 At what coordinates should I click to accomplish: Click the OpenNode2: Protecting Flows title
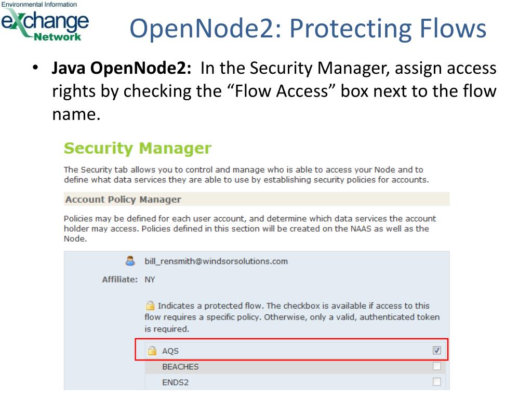point(308,29)
